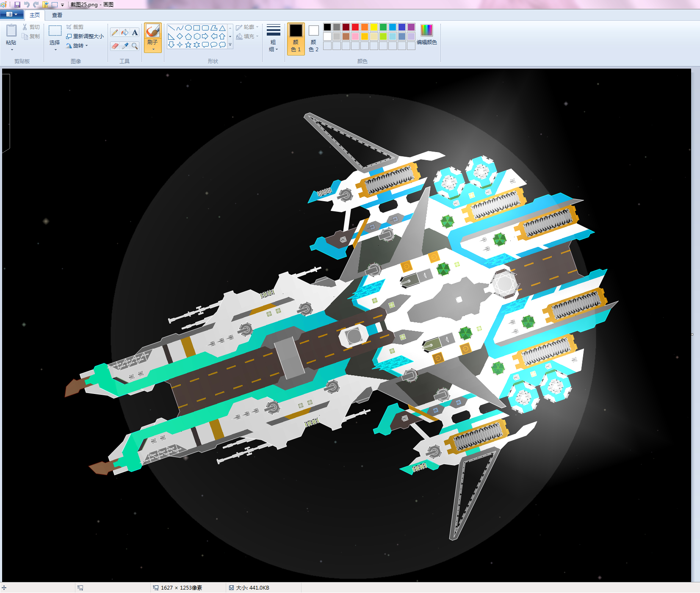Expand the arrow under 刷子

pyautogui.click(x=153, y=49)
